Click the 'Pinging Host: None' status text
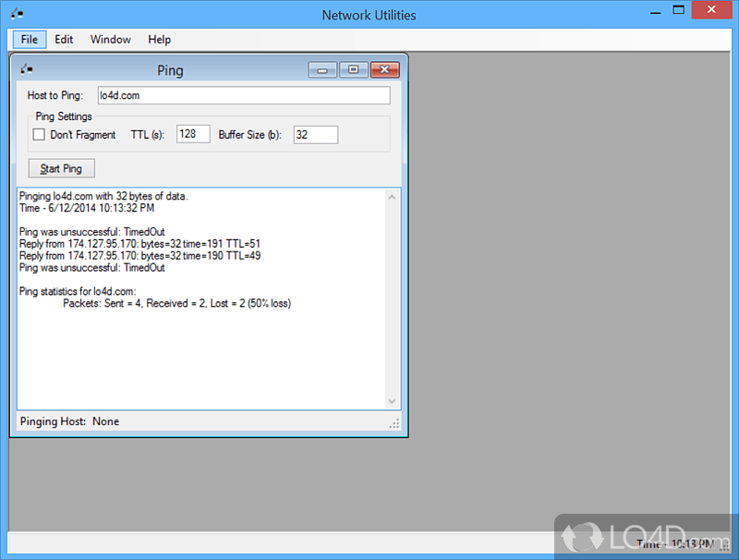Image resolution: width=739 pixels, height=560 pixels. pyautogui.click(x=69, y=421)
